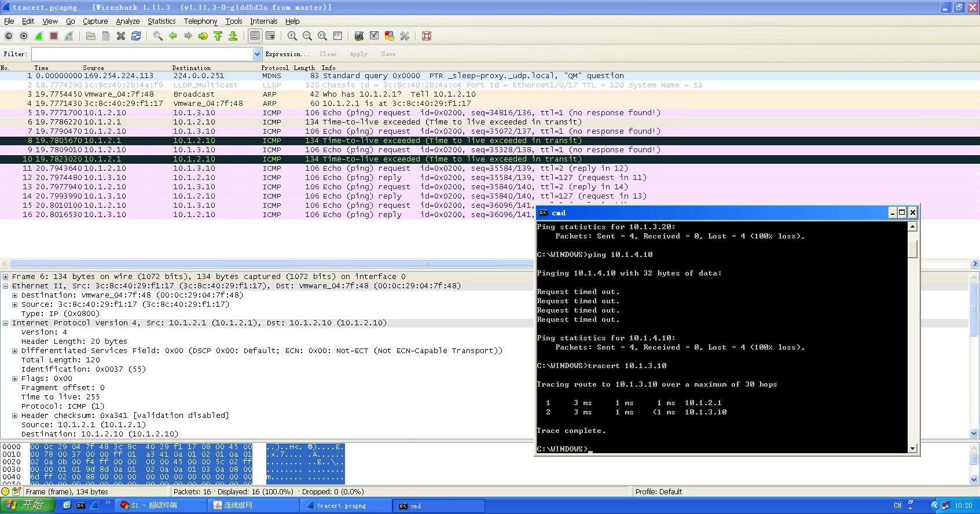This screenshot has height=514, width=980.
Task: Start a new live capture
Action: [x=39, y=36]
